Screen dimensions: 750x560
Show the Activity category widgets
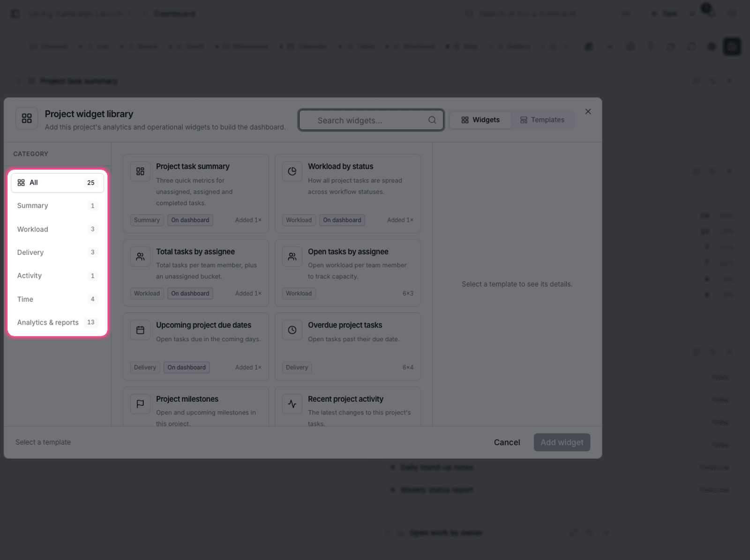coord(58,276)
